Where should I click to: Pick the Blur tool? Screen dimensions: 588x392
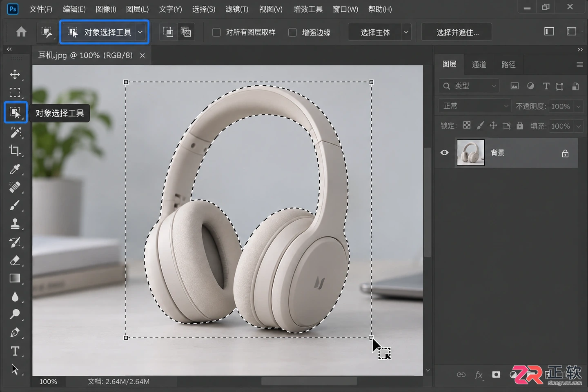click(x=15, y=296)
